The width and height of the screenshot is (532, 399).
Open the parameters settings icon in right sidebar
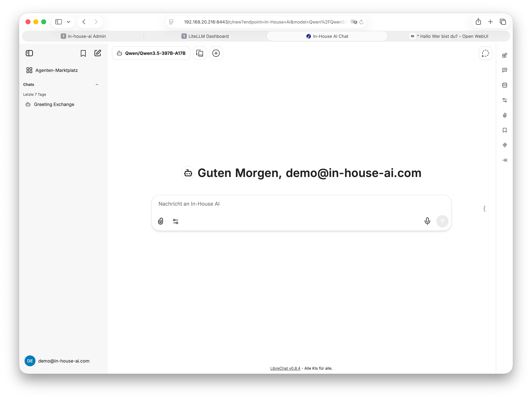click(505, 100)
